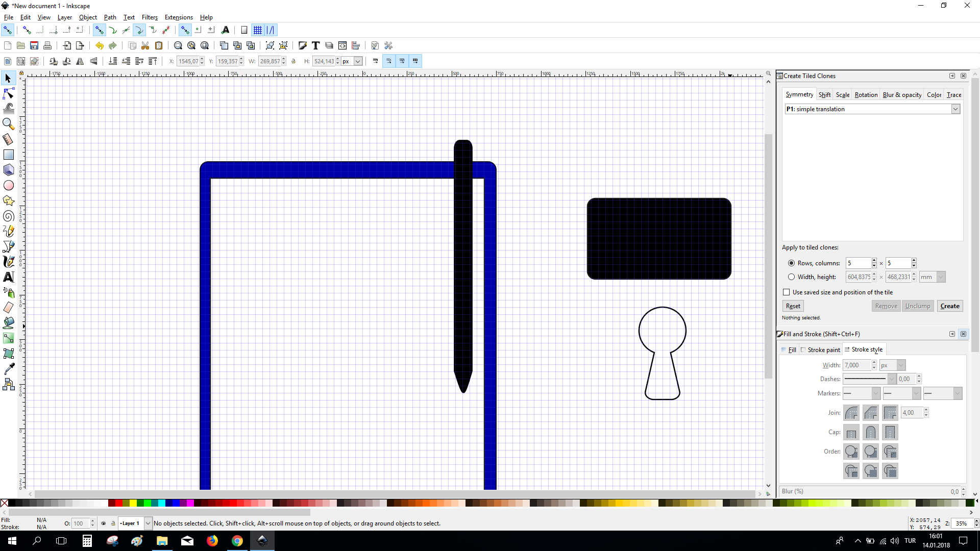Select the Color dropper tool
Image resolution: width=980 pixels, height=551 pixels.
click(x=8, y=369)
